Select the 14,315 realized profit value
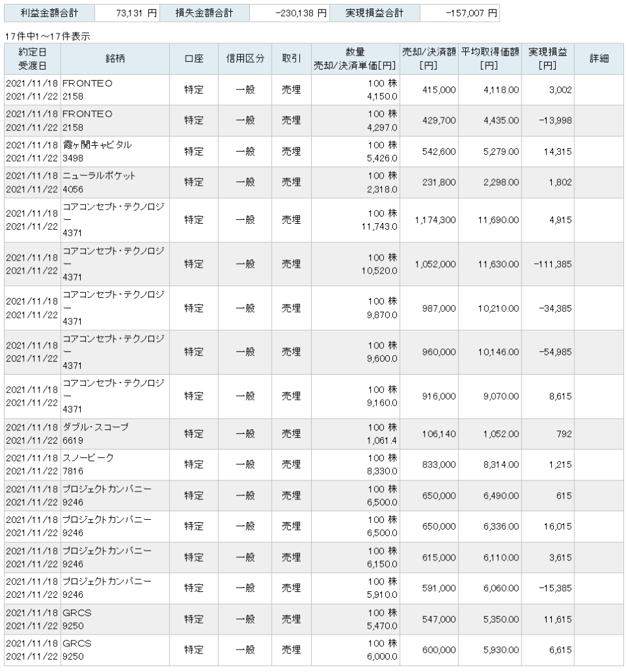626x672 pixels. [x=558, y=152]
